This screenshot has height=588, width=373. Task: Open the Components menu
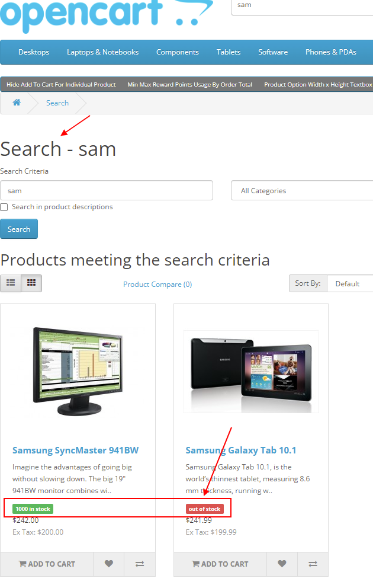pos(178,52)
